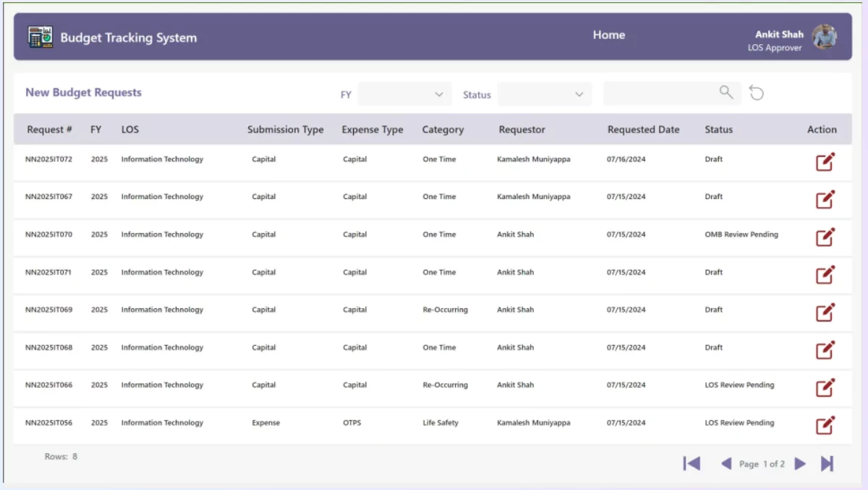Image resolution: width=868 pixels, height=490 pixels.
Task: Open edit action for NN2025IT067 row
Action: (x=825, y=199)
